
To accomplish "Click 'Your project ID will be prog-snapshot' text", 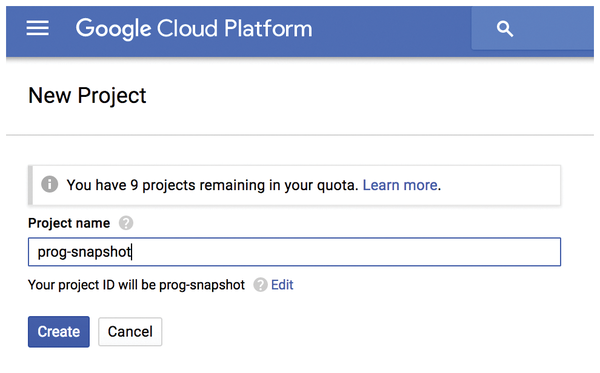I will point(136,285).
